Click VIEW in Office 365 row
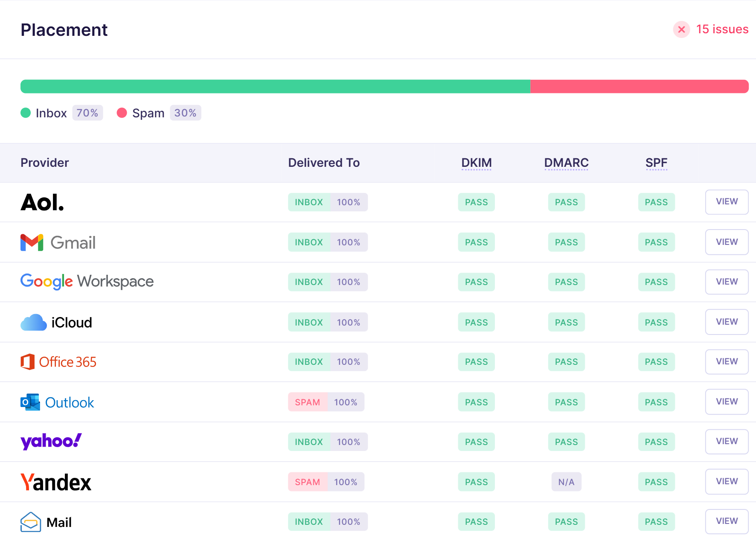The width and height of the screenshot is (756, 541). (x=727, y=361)
